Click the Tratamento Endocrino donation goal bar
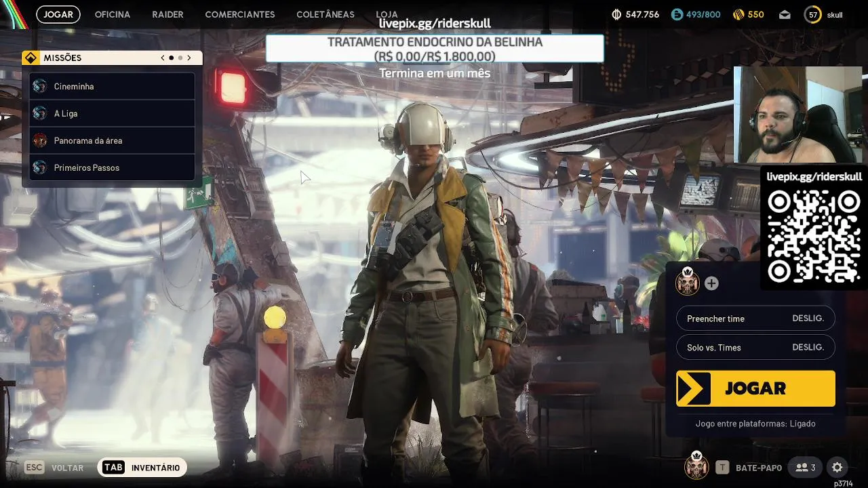Image resolution: width=868 pixels, height=488 pixels. (435, 49)
